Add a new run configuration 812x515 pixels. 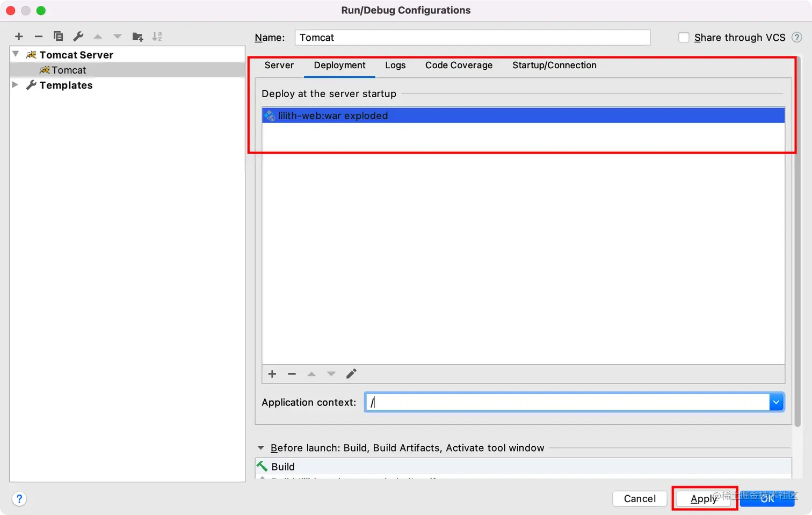point(19,37)
